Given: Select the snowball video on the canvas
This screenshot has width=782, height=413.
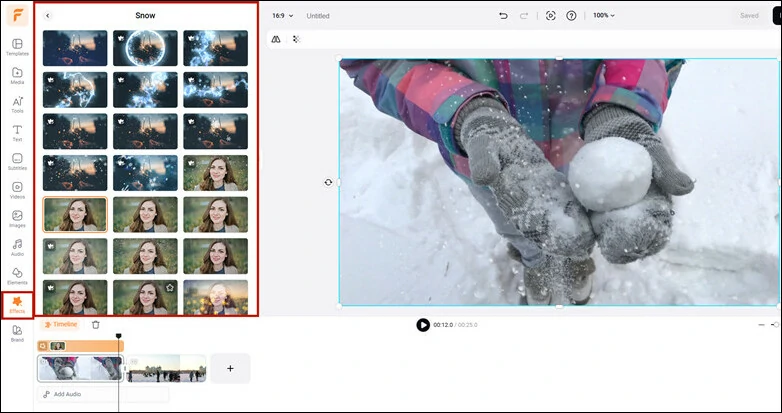Looking at the screenshot, I should pos(559,182).
